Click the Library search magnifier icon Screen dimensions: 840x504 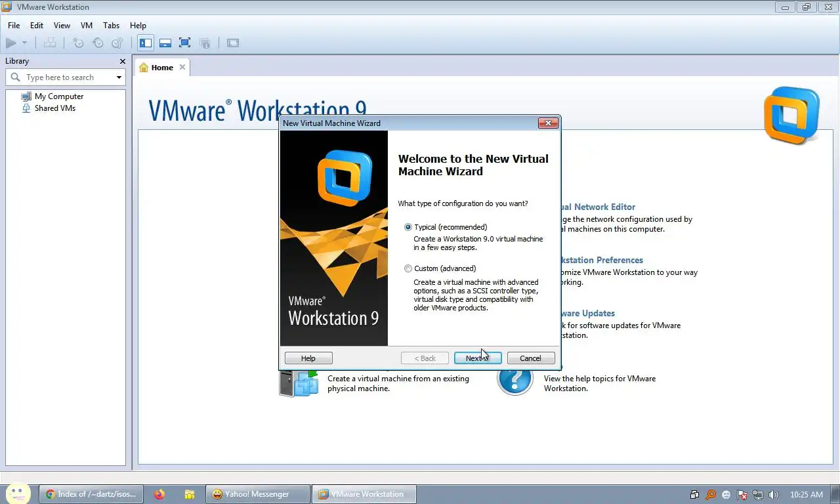click(x=16, y=77)
